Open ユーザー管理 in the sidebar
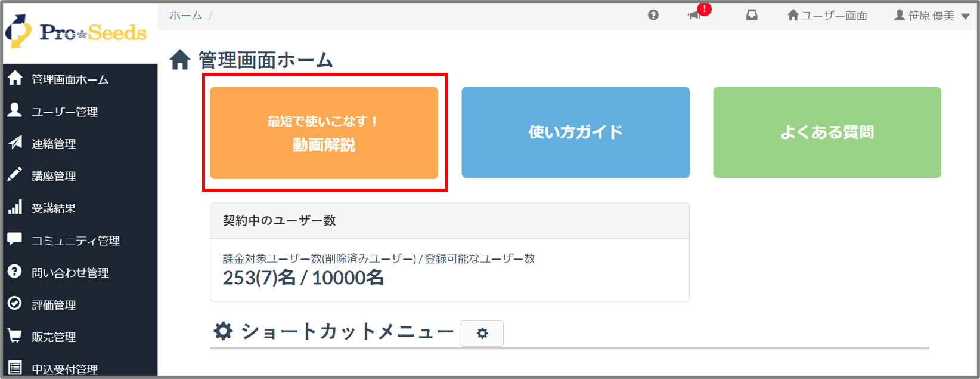The width and height of the screenshot is (980, 379). click(64, 112)
